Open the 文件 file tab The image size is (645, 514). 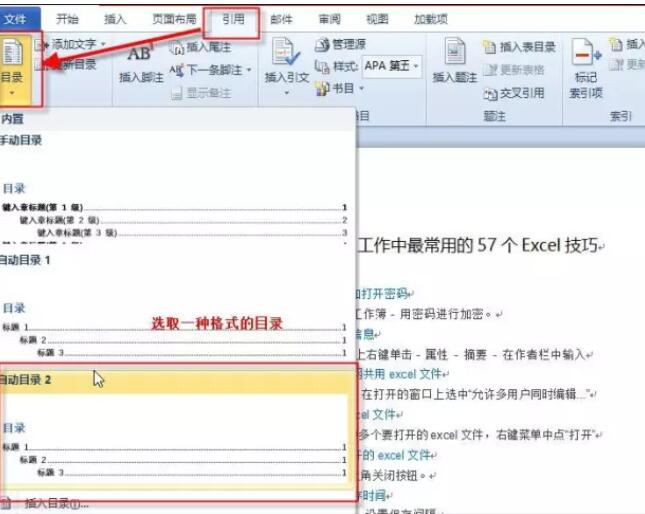tap(16, 19)
